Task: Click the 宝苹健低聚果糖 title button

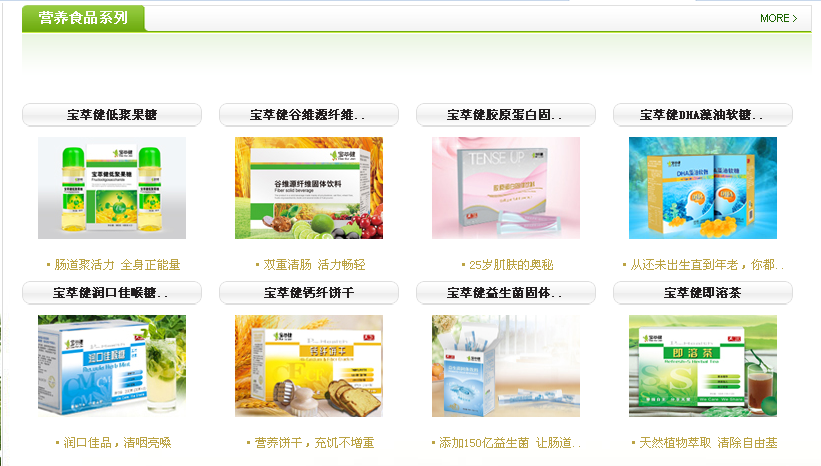Action: coord(112,115)
